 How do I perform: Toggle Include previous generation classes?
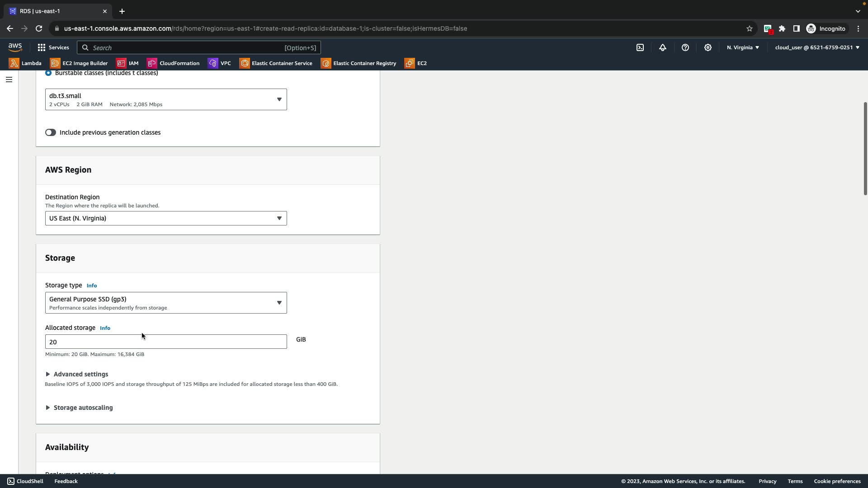50,132
